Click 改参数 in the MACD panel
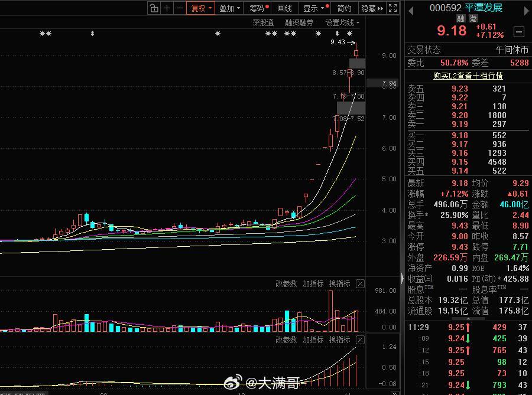 (x=286, y=339)
